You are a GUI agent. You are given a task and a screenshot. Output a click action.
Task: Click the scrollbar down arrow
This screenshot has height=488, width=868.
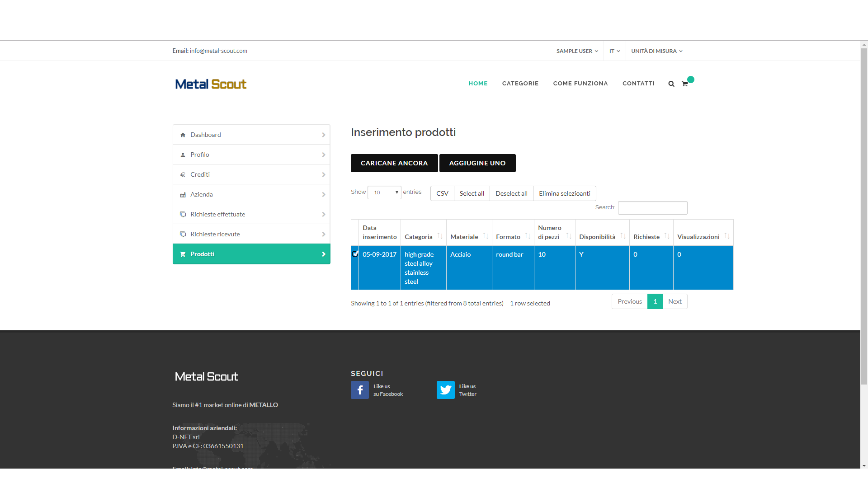[x=864, y=465]
